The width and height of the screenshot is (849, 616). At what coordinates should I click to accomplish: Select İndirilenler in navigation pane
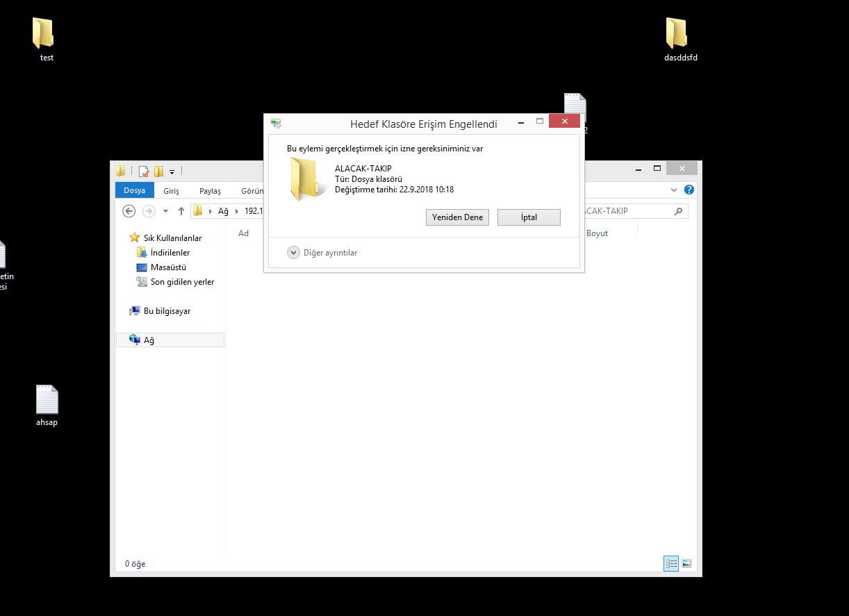click(170, 253)
